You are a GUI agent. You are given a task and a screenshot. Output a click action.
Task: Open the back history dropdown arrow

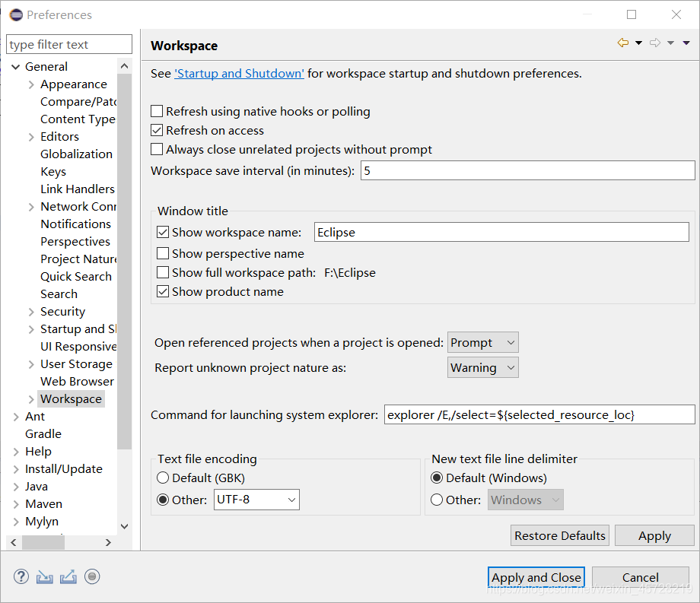(639, 43)
